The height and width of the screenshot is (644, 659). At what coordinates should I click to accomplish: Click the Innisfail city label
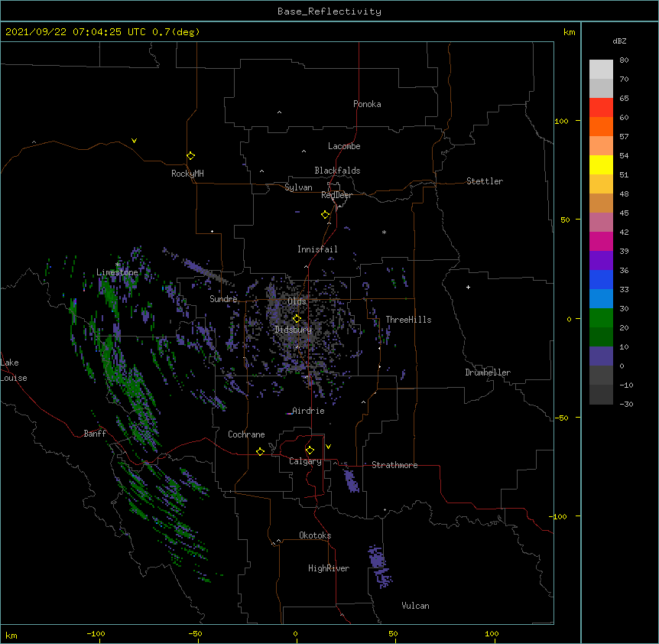317,249
